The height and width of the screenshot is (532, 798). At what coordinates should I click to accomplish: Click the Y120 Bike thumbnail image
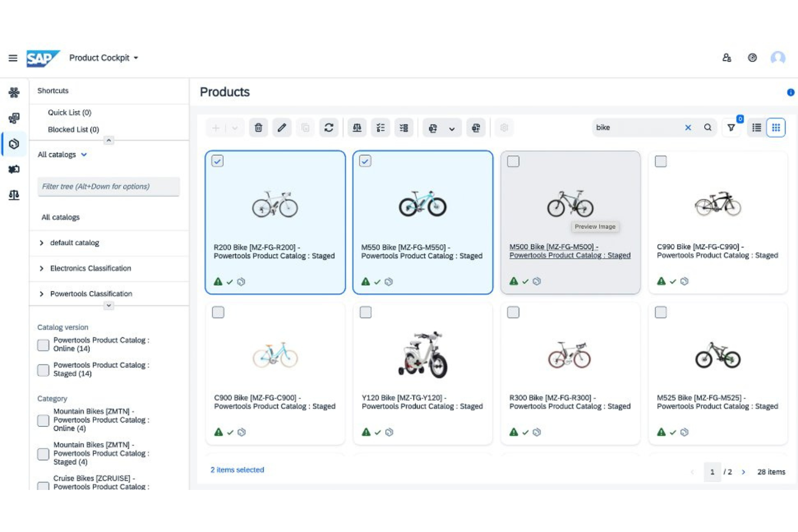(x=423, y=355)
